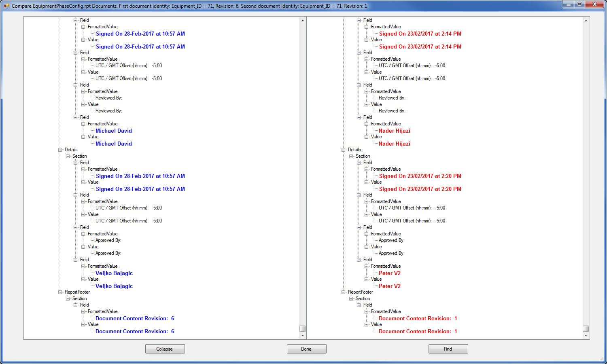Select Veljko Bajagic under FormattedValue in left pane

click(114, 273)
